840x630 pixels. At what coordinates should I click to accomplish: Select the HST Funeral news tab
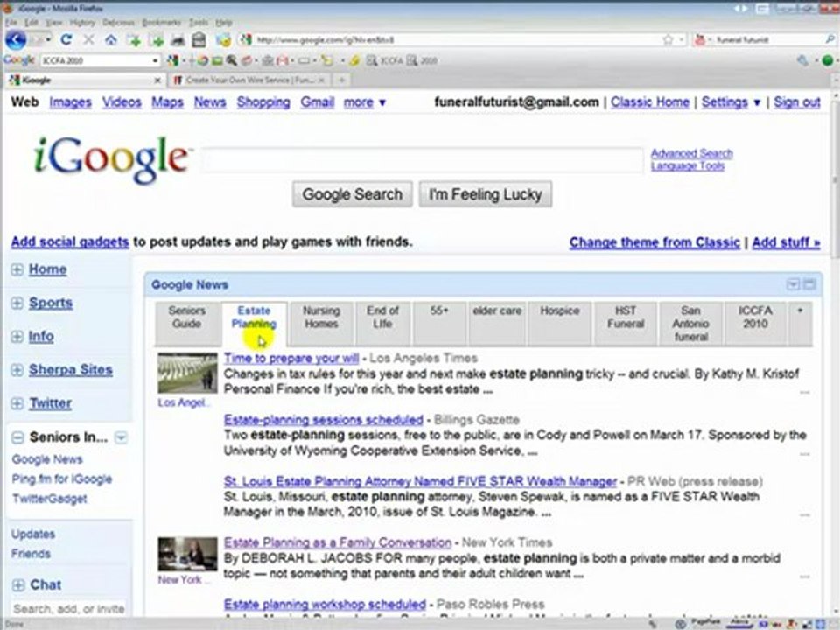pos(625,324)
